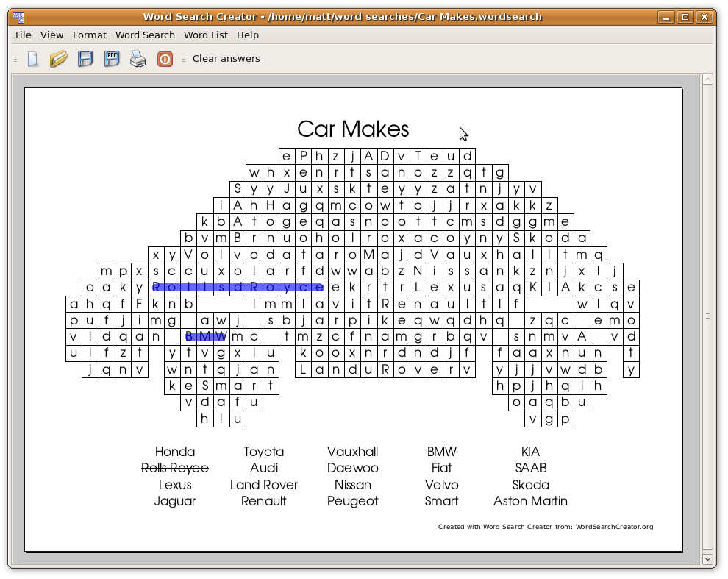The height and width of the screenshot is (579, 728).
Task: Export the word search to PDF
Action: pyautogui.click(x=112, y=59)
